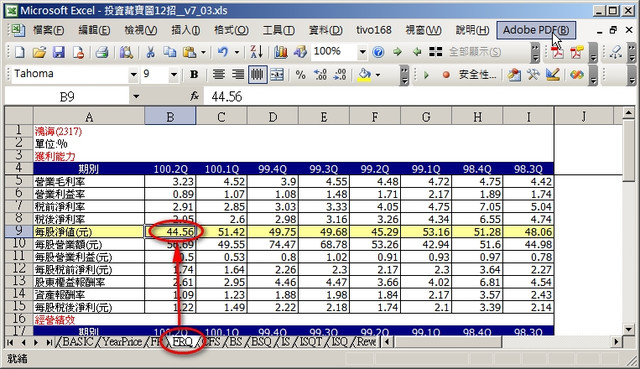The width and height of the screenshot is (640, 369).
Task: Open Print Preview magnifier icon
Action: click(126, 52)
